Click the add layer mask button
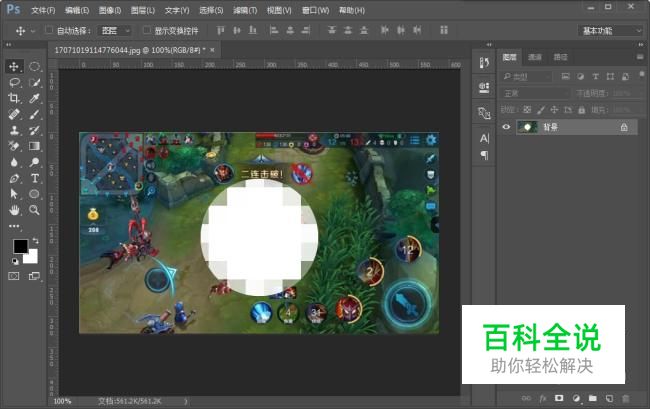 [x=559, y=398]
